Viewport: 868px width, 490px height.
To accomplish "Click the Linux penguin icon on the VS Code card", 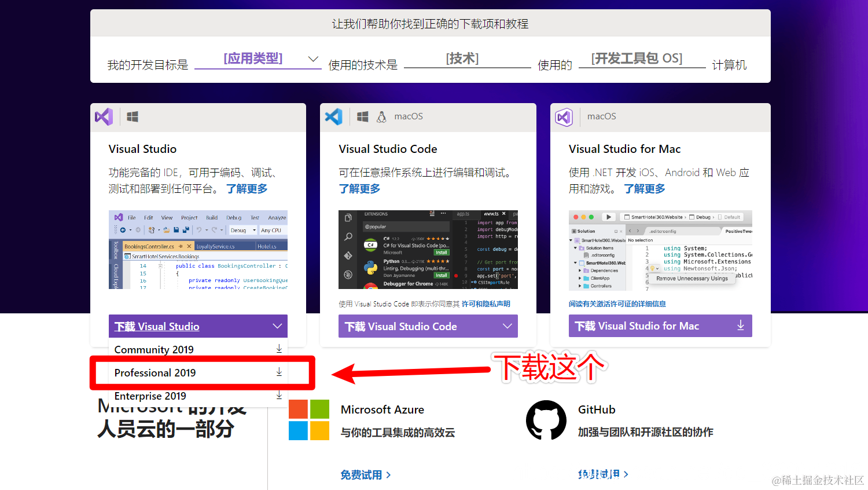I will pyautogui.click(x=382, y=116).
